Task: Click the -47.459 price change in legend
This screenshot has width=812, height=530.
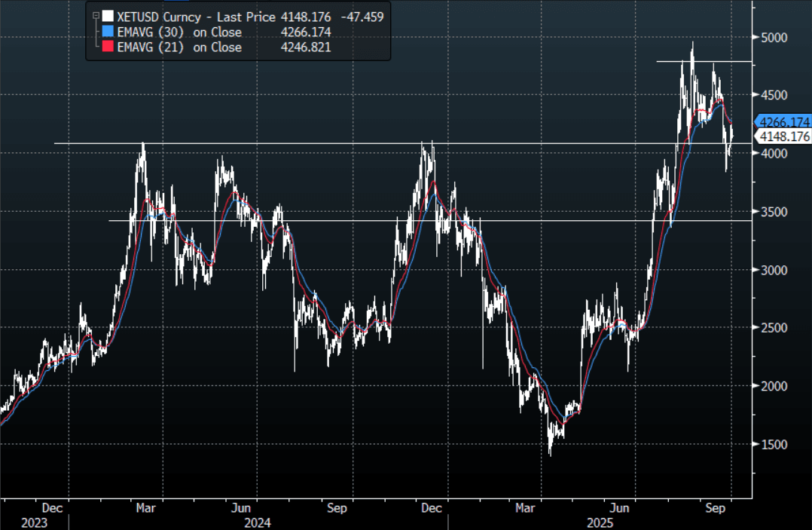Action: click(x=364, y=16)
